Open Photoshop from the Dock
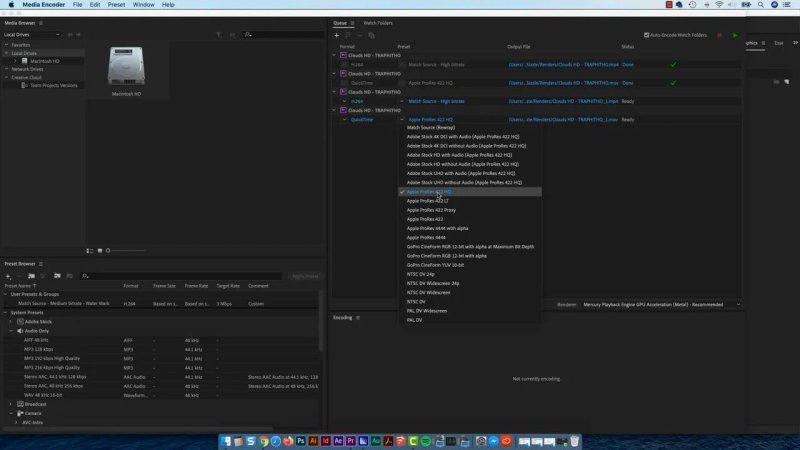800x450 pixels. click(301, 441)
